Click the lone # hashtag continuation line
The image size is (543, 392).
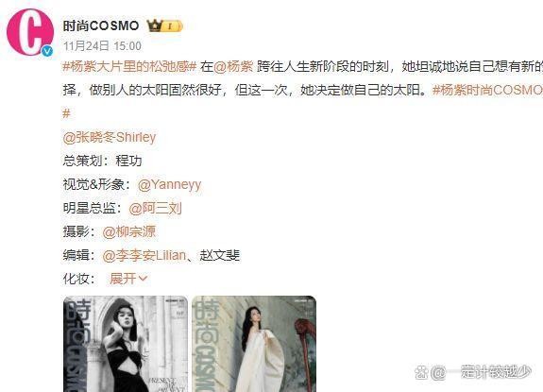66,113
